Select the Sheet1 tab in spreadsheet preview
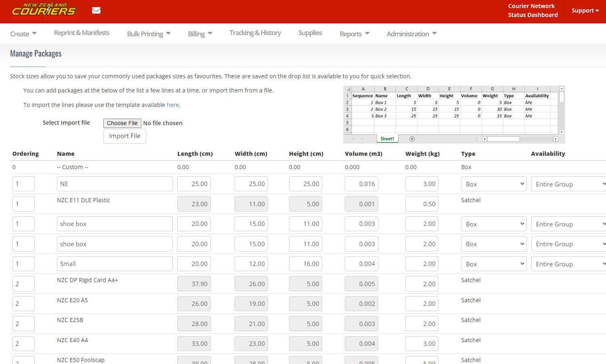The width and height of the screenshot is (606, 364). (387, 139)
